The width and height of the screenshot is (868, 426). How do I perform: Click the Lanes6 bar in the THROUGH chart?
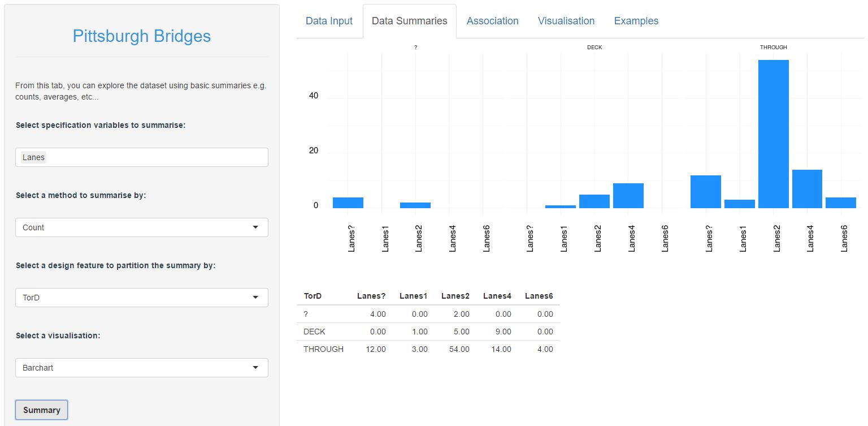pyautogui.click(x=841, y=203)
